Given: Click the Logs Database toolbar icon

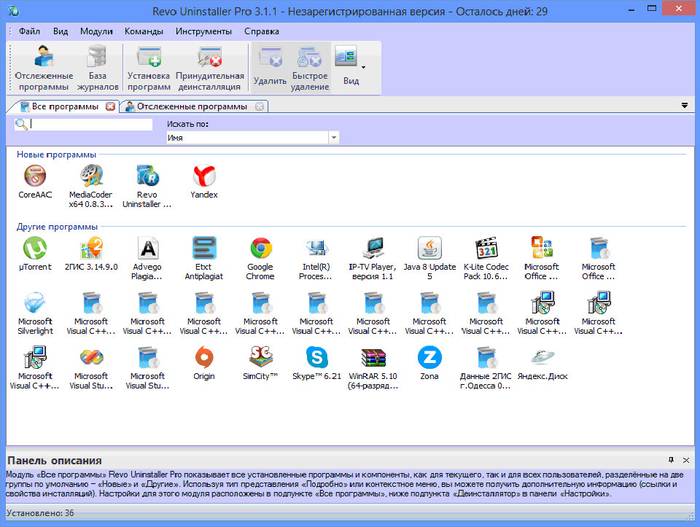Looking at the screenshot, I should click(x=97, y=66).
